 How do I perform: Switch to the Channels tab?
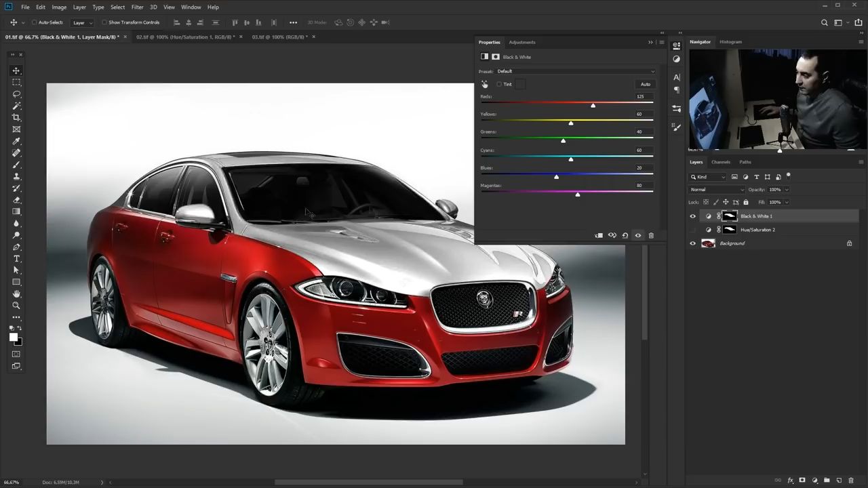click(720, 162)
